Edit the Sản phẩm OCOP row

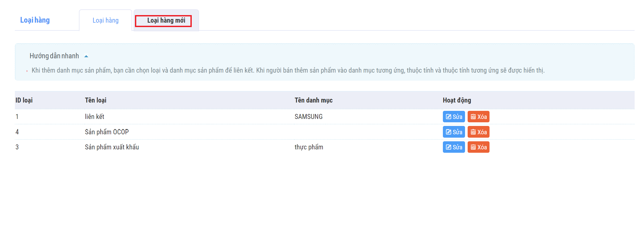tap(454, 132)
